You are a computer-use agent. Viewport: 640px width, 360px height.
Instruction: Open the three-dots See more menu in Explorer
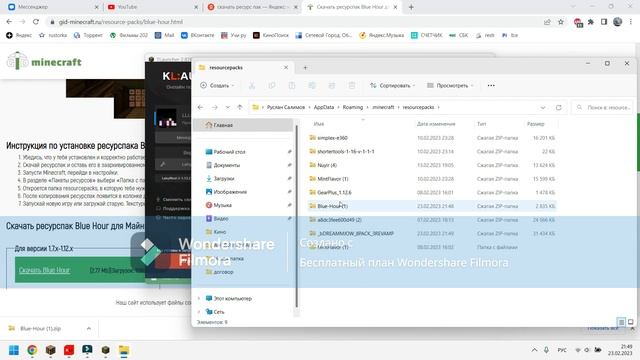point(491,85)
